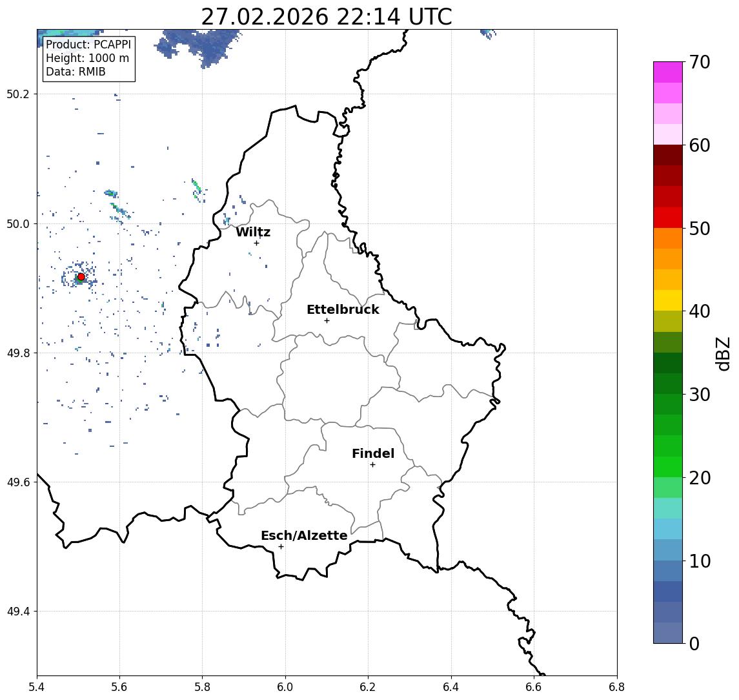Click the colorbar tick label 60
The image size is (739, 700).
click(700, 145)
